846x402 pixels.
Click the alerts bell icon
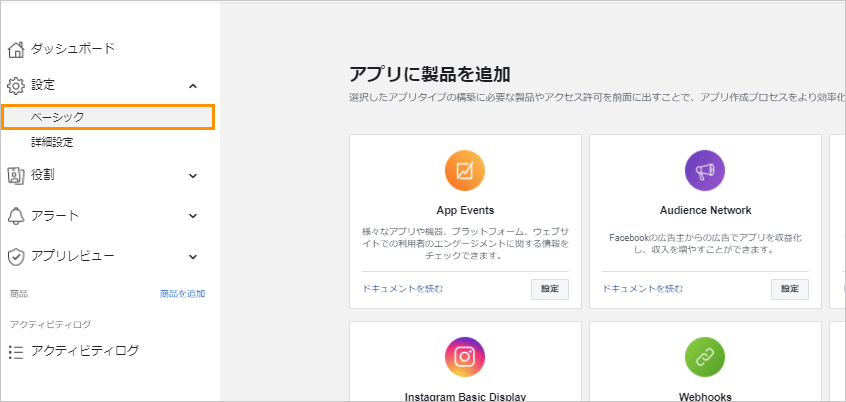[16, 216]
